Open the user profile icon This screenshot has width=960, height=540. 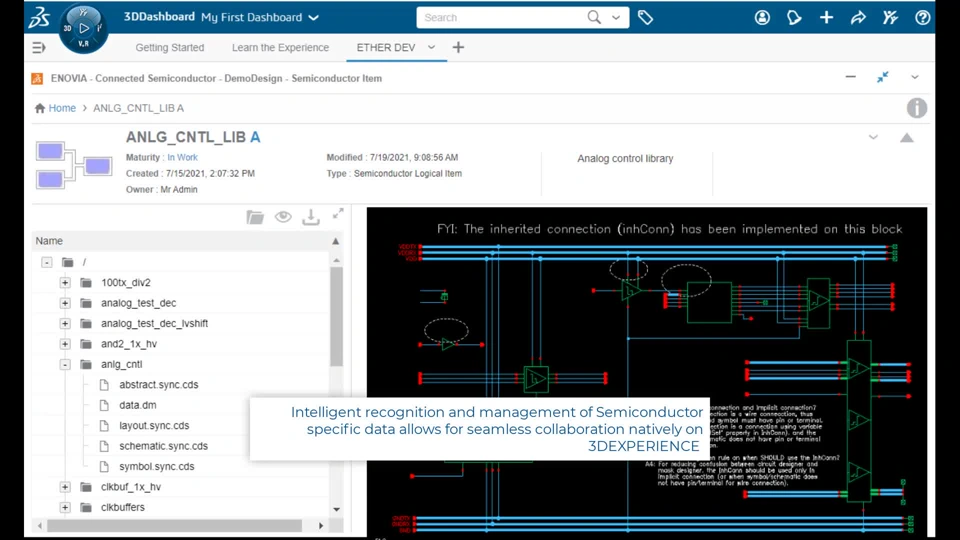pos(762,18)
